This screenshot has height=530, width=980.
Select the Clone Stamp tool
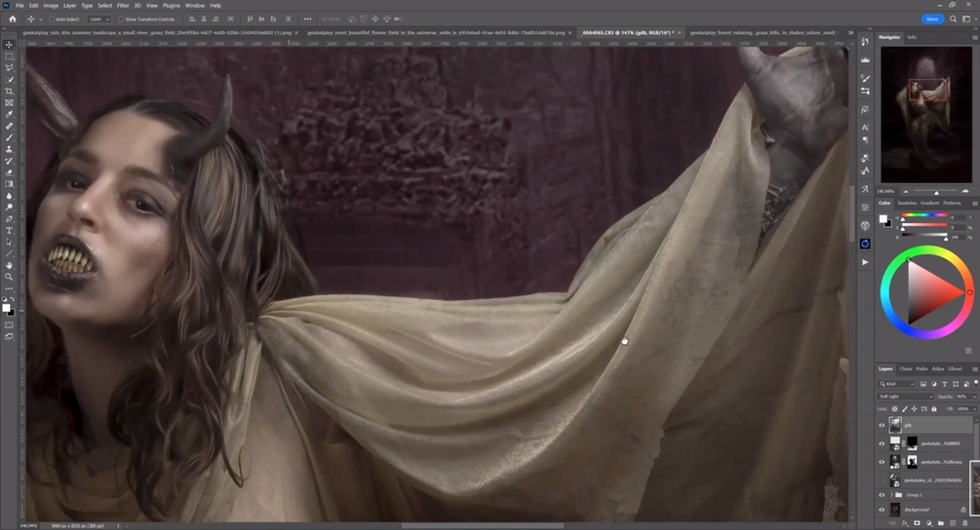[9, 149]
